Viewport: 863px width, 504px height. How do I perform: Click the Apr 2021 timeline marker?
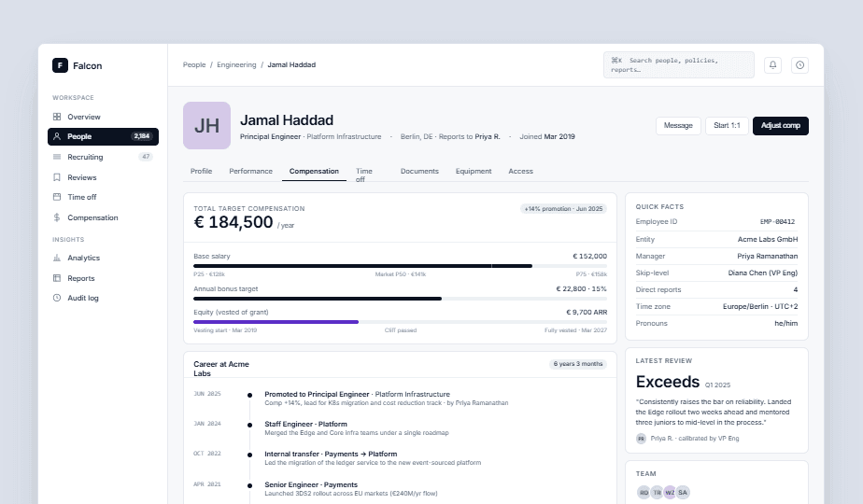(250, 485)
